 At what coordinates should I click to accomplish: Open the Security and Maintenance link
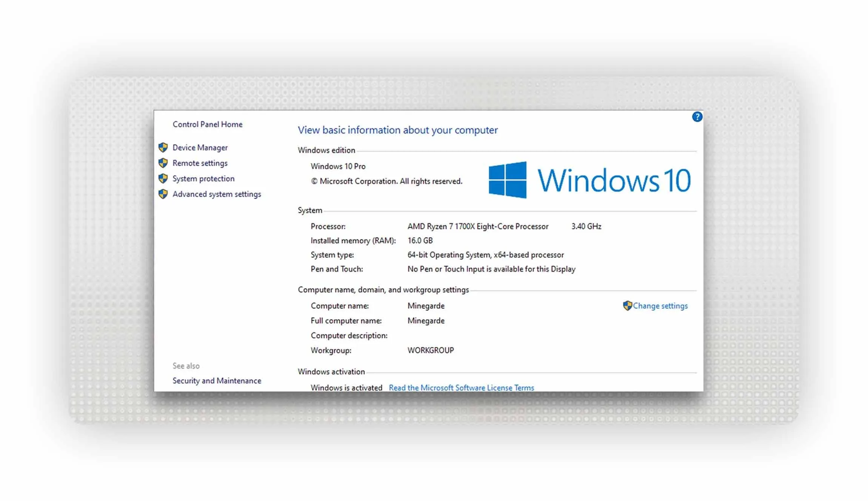[x=217, y=381]
